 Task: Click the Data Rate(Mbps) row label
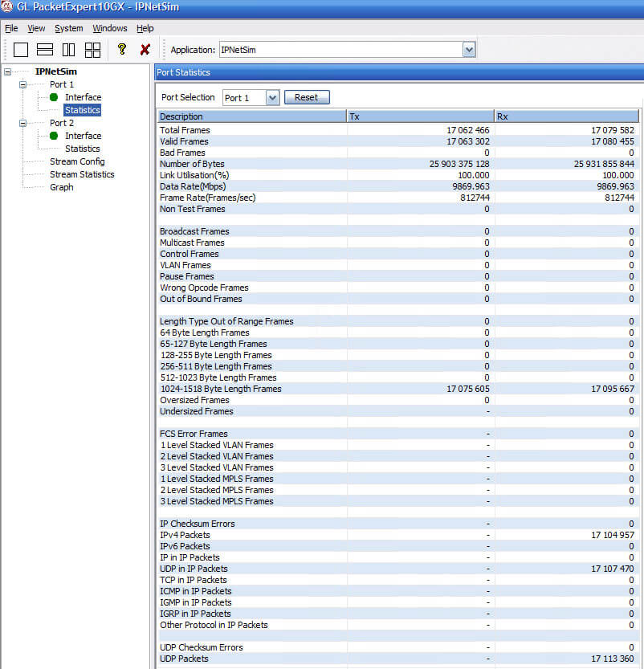(193, 186)
